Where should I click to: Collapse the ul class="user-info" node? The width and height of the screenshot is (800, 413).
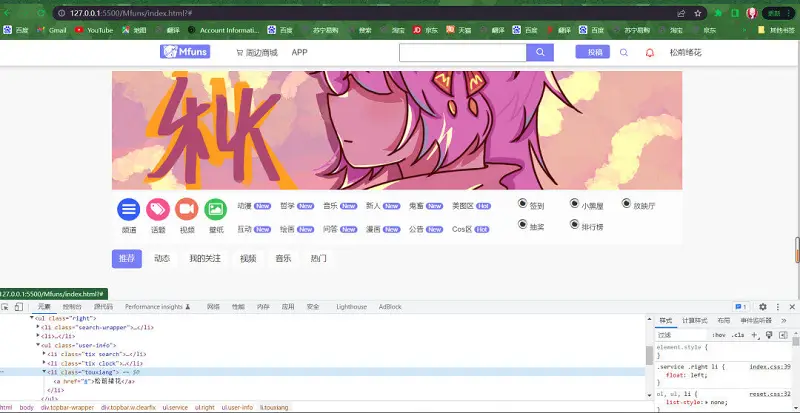point(38,345)
